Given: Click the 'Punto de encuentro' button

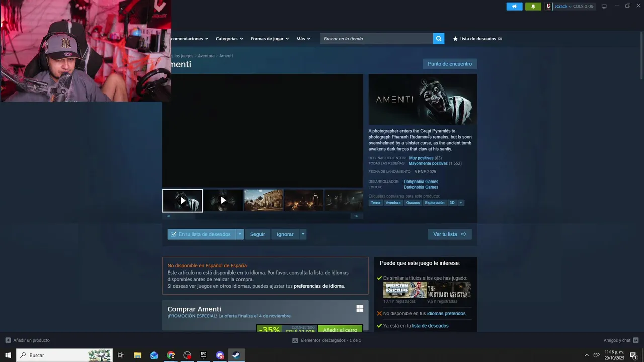Looking at the screenshot, I should pos(450,64).
